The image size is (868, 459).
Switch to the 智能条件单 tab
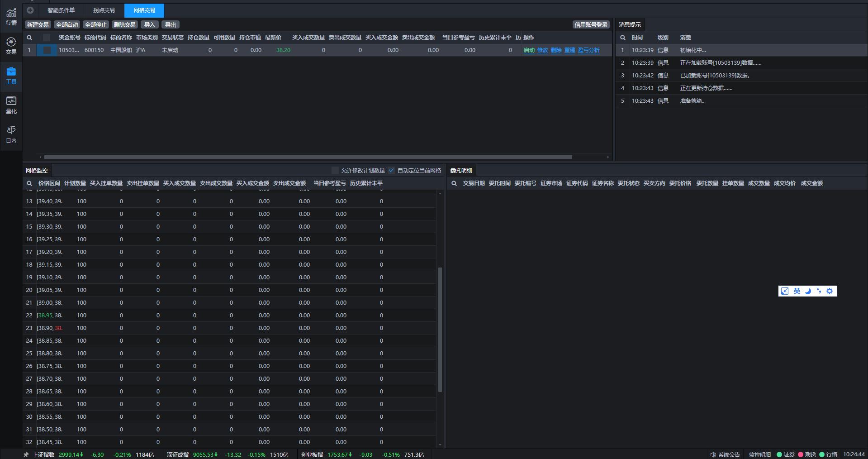point(61,10)
